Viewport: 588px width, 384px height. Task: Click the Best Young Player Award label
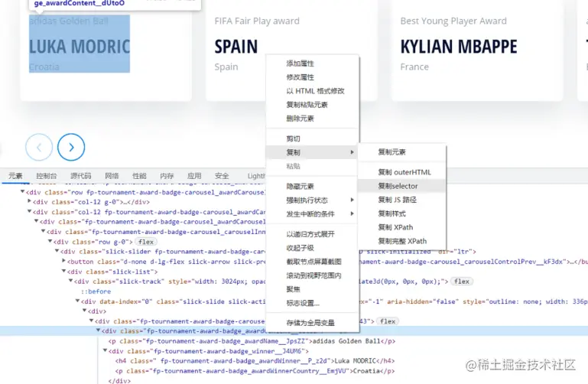pyautogui.click(x=453, y=21)
